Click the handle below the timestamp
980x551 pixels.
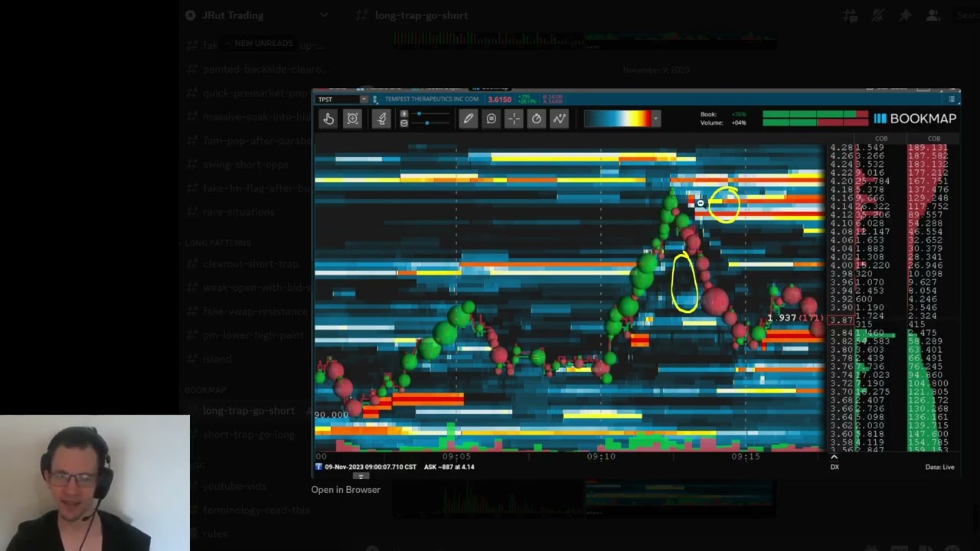(361, 476)
